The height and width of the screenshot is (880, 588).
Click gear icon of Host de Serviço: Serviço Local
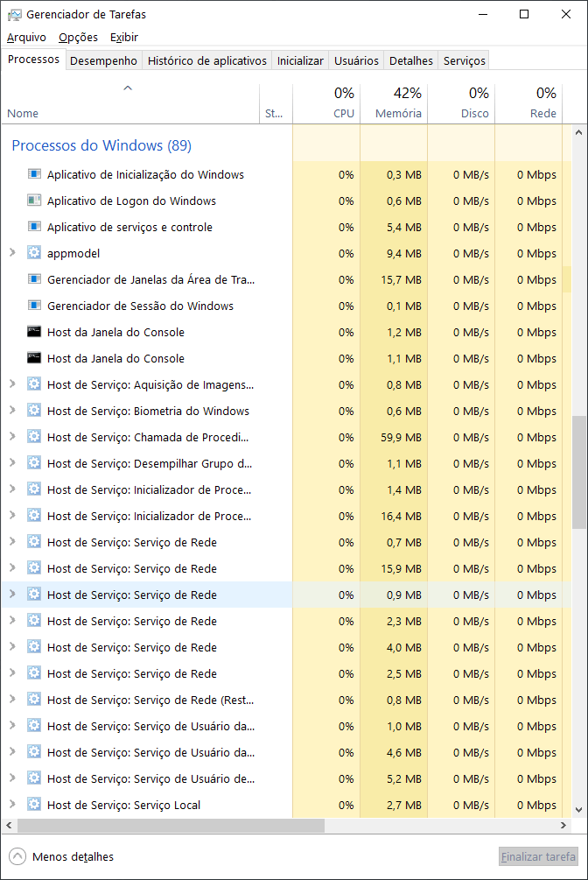click(34, 804)
